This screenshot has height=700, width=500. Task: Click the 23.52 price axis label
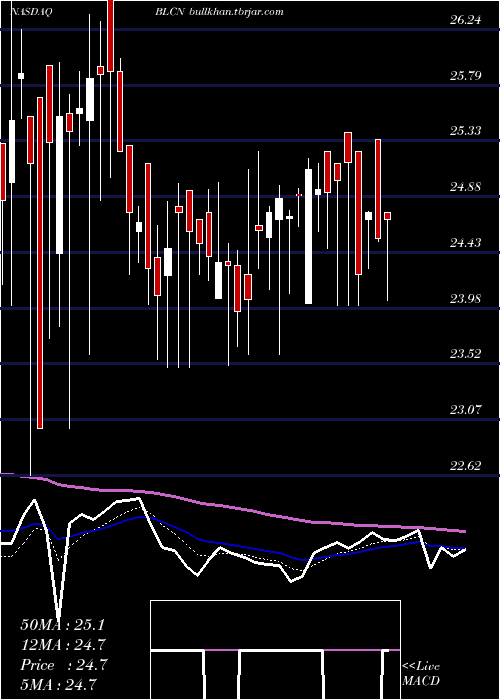(x=466, y=354)
